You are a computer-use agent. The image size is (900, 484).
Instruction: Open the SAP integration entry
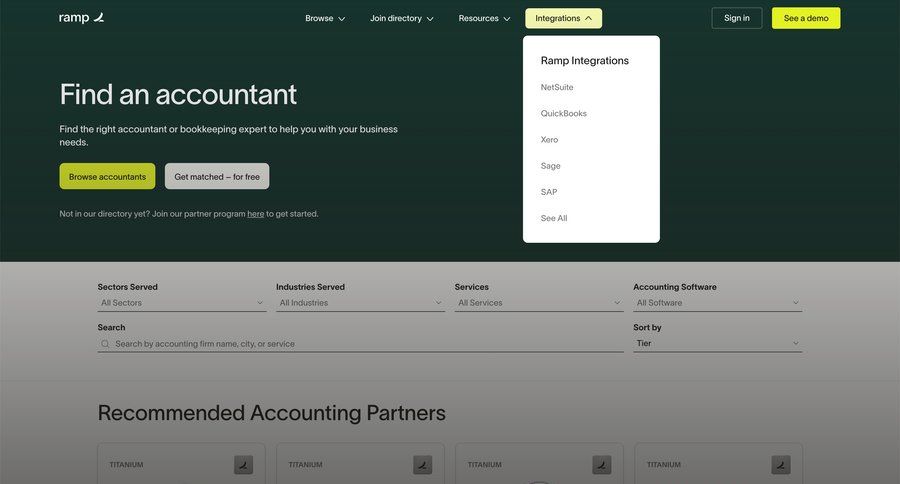click(549, 192)
